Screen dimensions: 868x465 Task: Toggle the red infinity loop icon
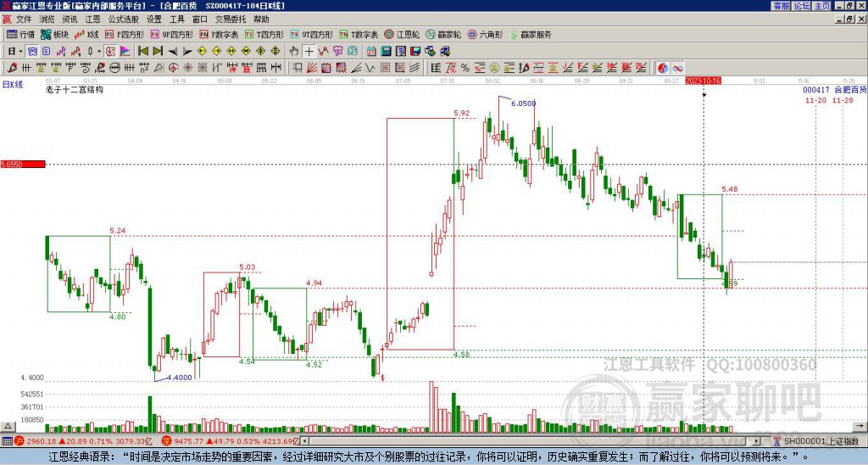tap(677, 68)
